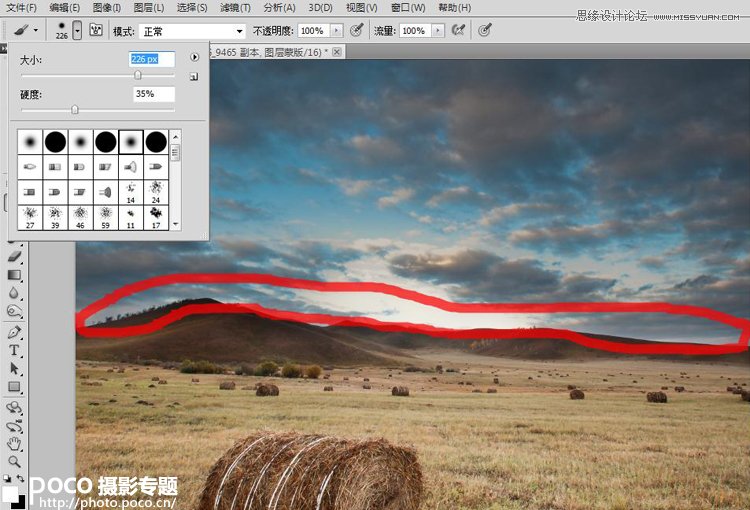Toggle the brush panel button in options bar
Image resolution: width=750 pixels, height=510 pixels.
pyautogui.click(x=96, y=30)
